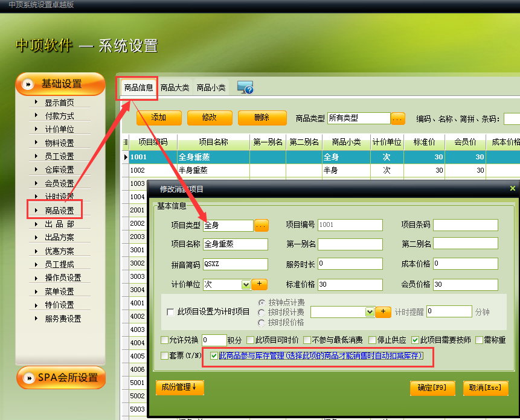
Task: Check the 停止供应 option
Action: pos(373,340)
